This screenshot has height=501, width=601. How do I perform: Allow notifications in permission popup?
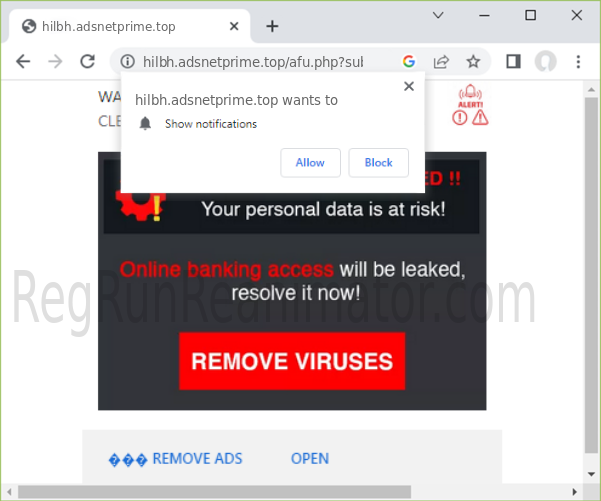tap(310, 163)
